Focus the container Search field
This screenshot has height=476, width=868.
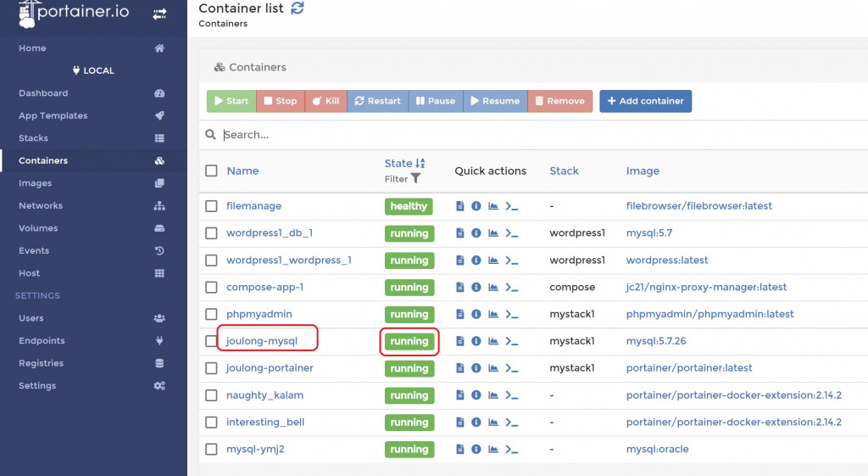pos(542,135)
